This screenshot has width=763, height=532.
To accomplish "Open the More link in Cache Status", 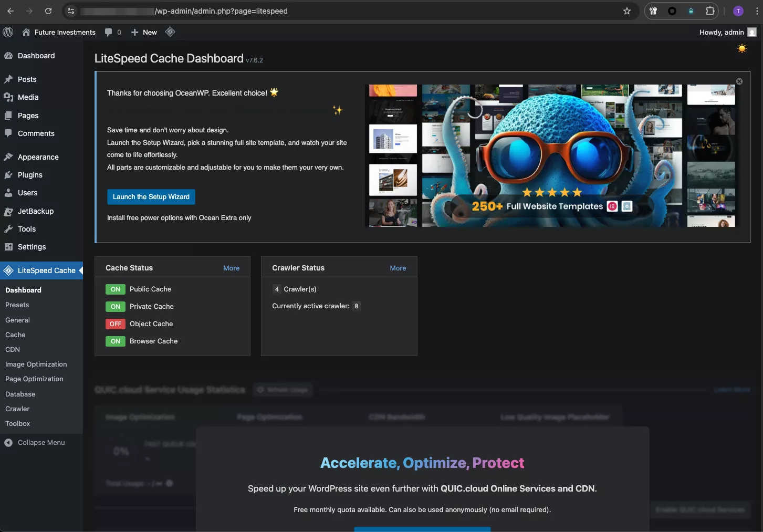I will (231, 268).
